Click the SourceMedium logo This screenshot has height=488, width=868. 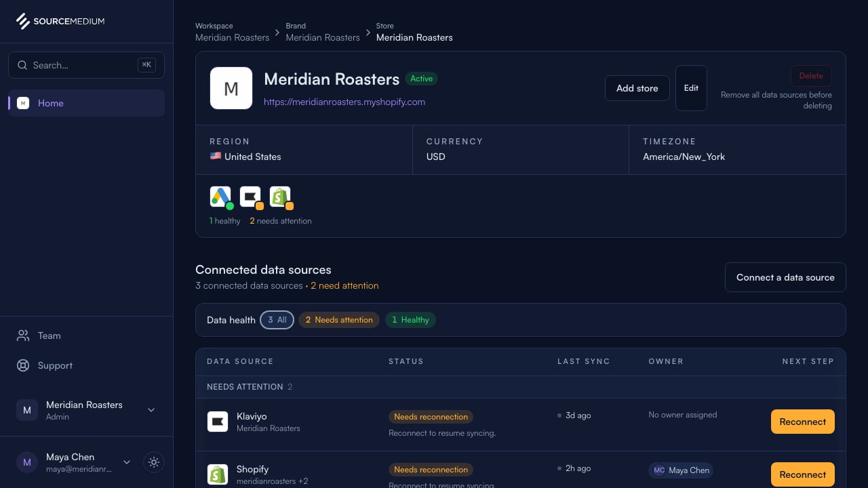(x=60, y=21)
